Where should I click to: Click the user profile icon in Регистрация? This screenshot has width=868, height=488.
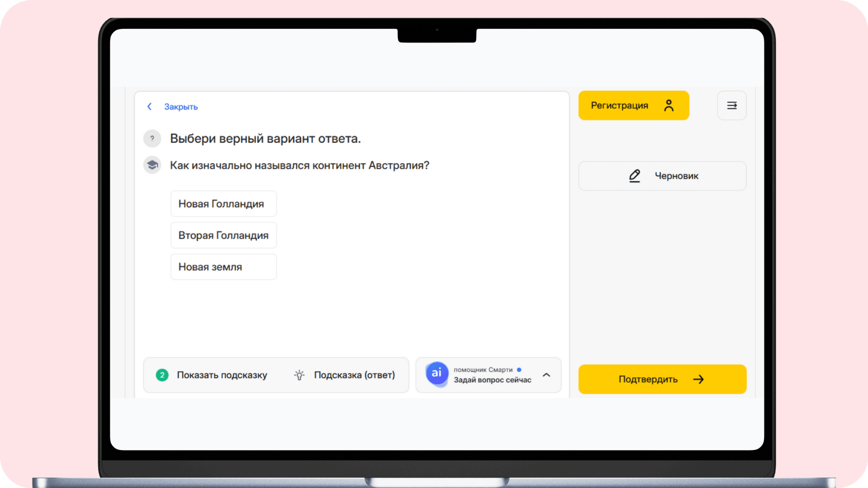pyautogui.click(x=669, y=105)
